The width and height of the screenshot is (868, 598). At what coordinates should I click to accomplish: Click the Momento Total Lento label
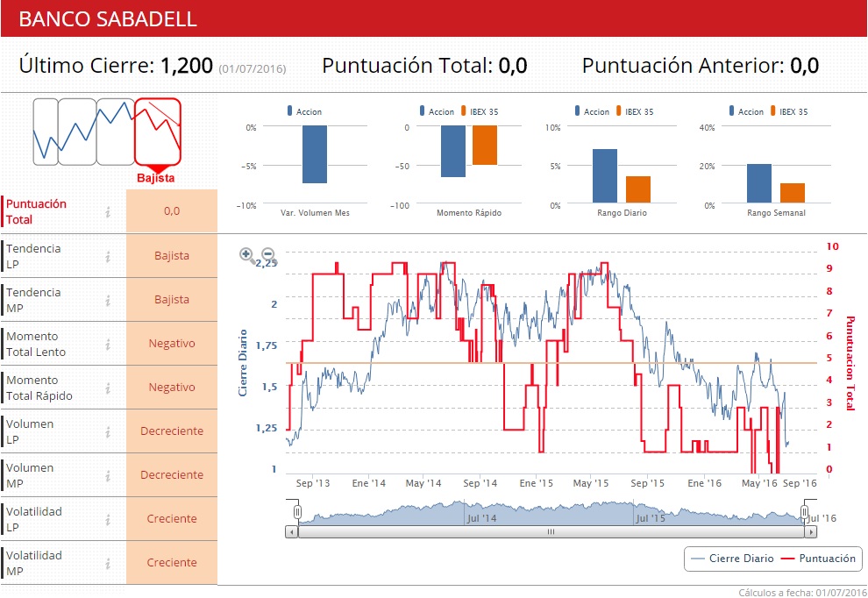36,344
